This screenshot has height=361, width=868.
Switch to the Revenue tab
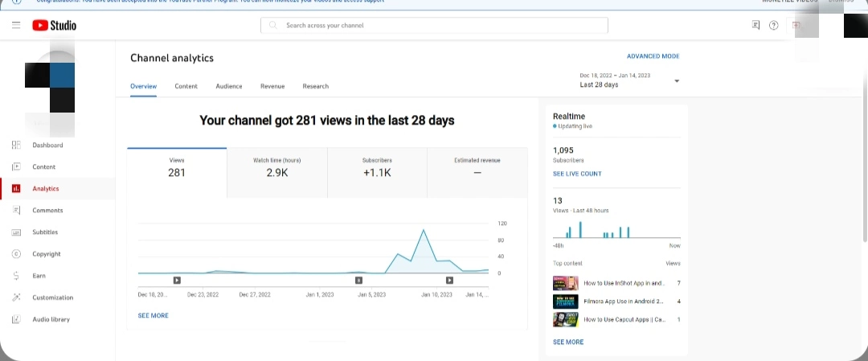point(272,86)
